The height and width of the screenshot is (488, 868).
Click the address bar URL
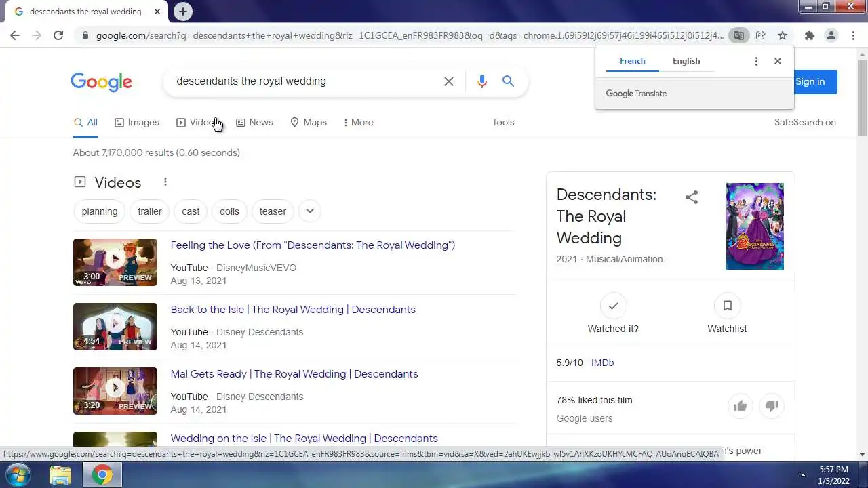410,35
